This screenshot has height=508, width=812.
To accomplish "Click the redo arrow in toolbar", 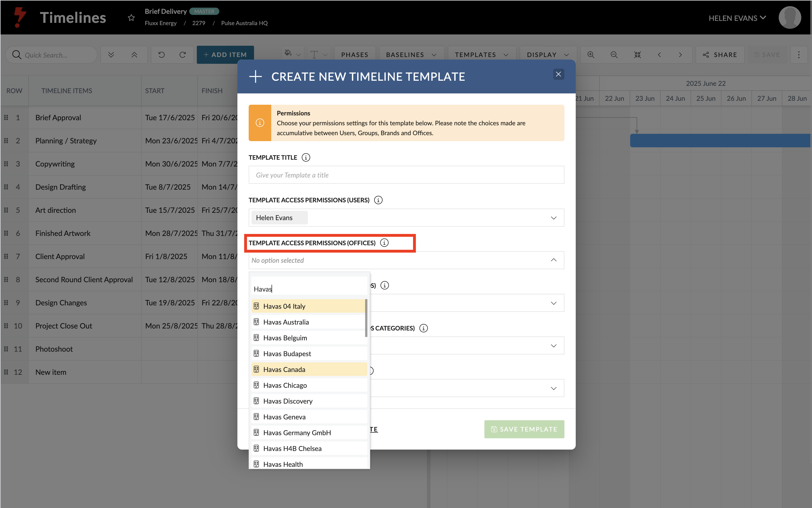I will pos(182,54).
